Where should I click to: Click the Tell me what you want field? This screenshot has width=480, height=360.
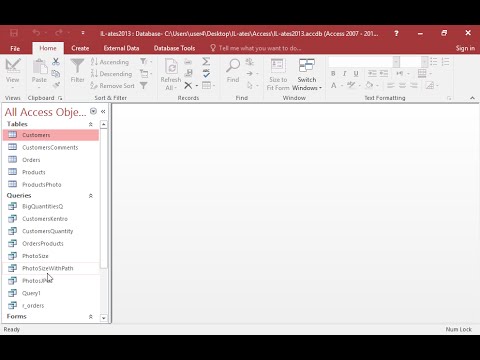tap(256, 48)
